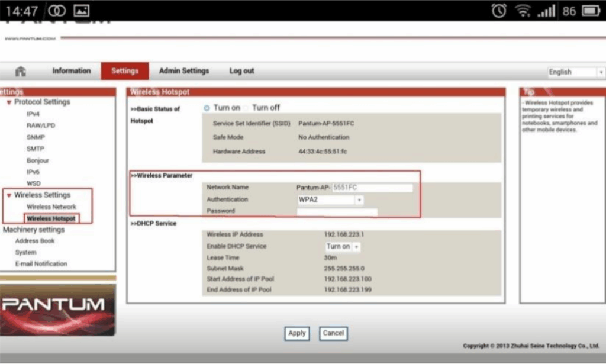Tap the alarm clock status icon
This screenshot has height=364, width=606.
click(x=499, y=11)
